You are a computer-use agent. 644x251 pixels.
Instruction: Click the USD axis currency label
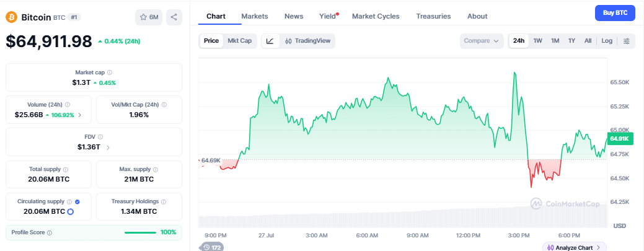(x=619, y=226)
